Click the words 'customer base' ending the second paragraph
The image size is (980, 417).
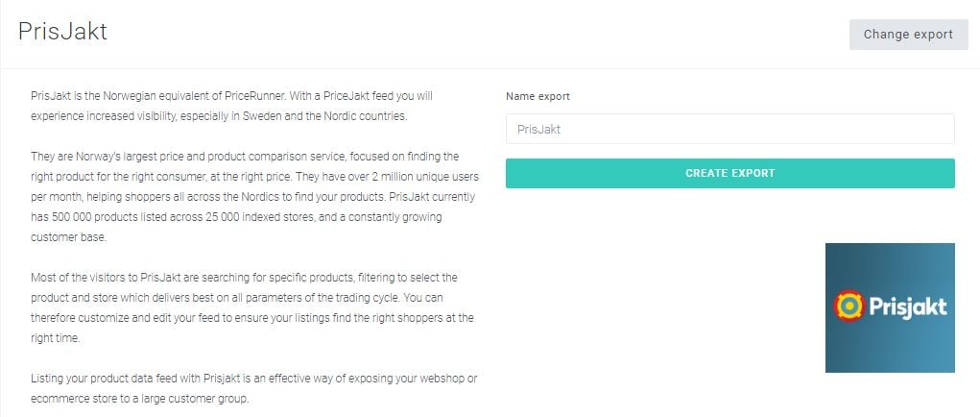pos(69,237)
